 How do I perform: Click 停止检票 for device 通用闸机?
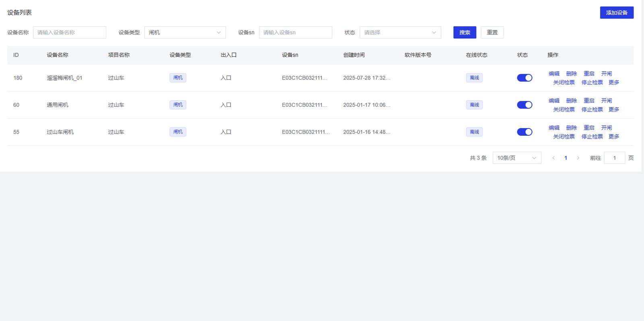(592, 109)
